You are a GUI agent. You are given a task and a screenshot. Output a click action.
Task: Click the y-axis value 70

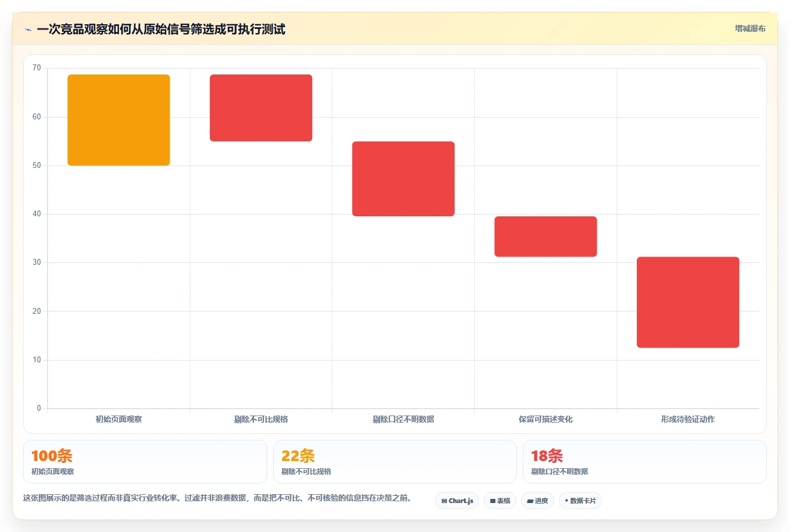(x=37, y=68)
